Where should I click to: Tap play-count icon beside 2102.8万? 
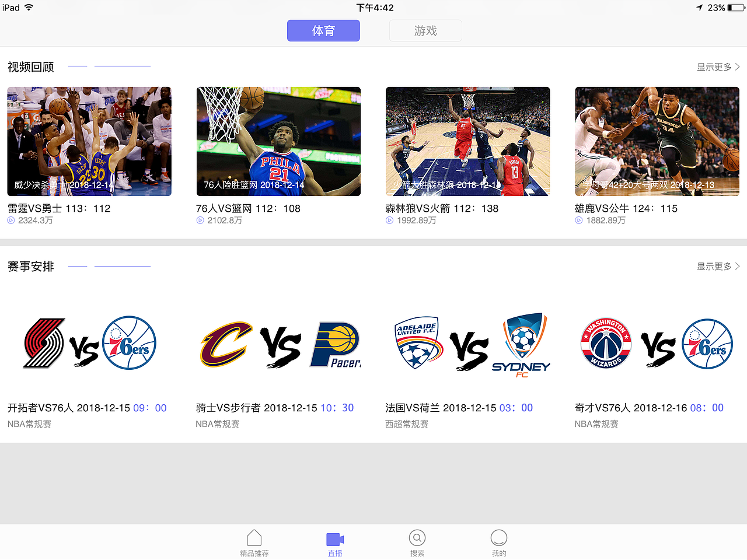point(200,220)
